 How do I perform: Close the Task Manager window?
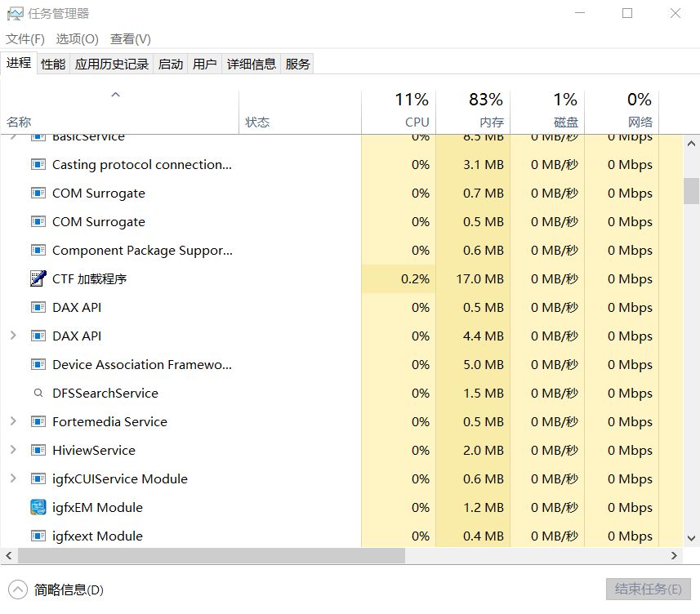tap(675, 13)
